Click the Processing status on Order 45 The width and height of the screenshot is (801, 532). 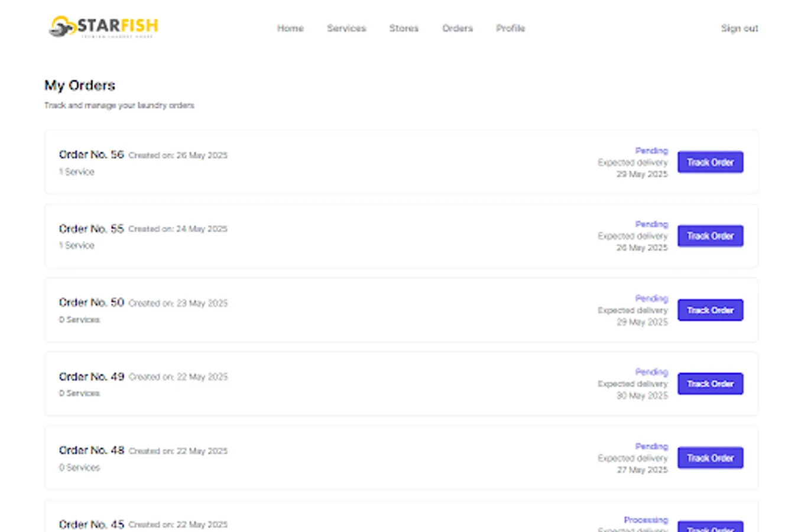(x=646, y=520)
